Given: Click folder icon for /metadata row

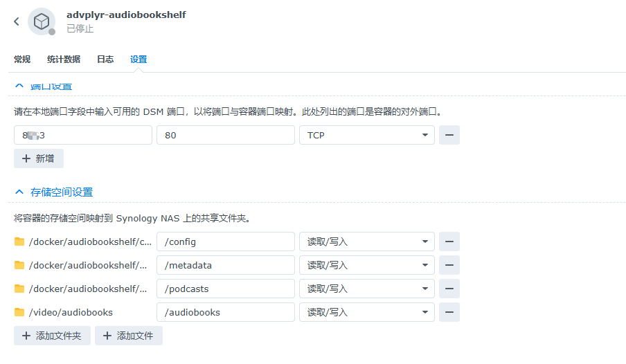Looking at the screenshot, I should click(x=19, y=265).
